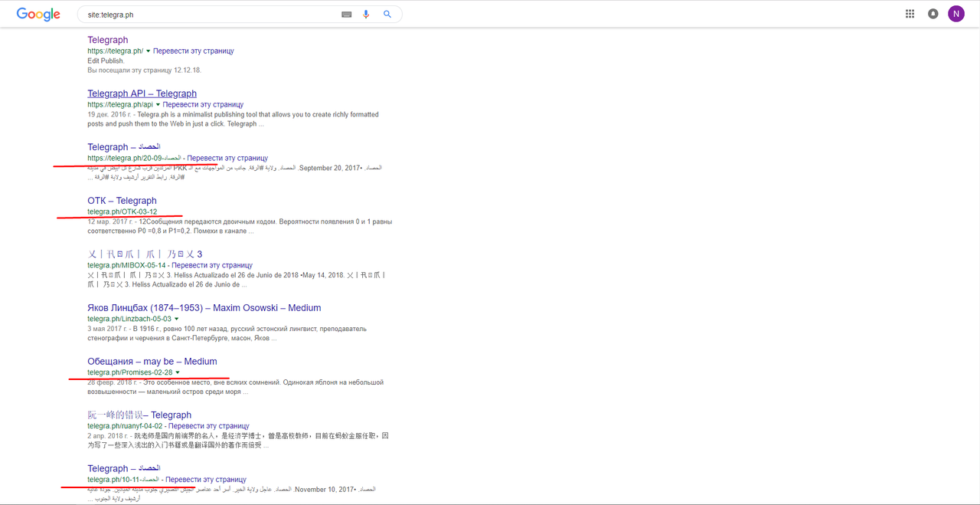Translate the telegra.ph/MIBOX-05-14 result
Image resolution: width=980 pixels, height=505 pixels.
212,265
